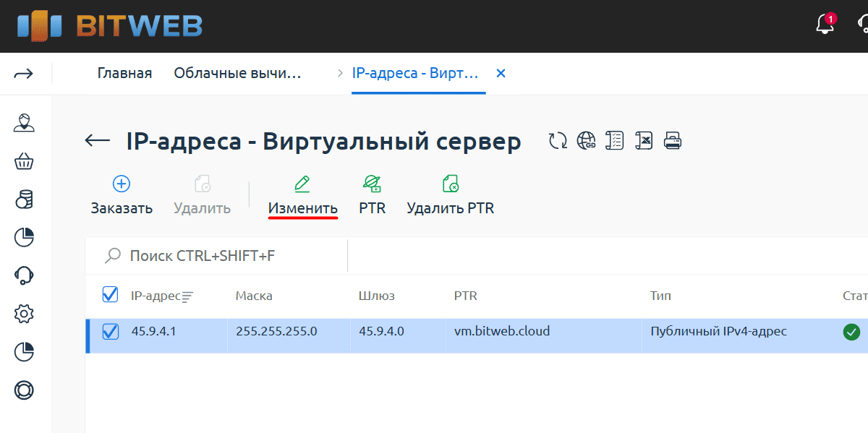Click the Поиск search field
The image size is (868, 433).
[x=217, y=256]
